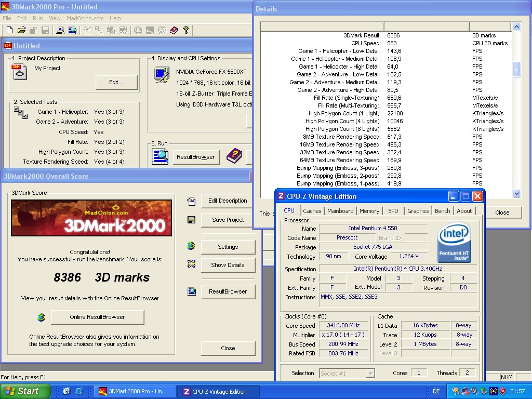Open the Help menu in 3DMark2000
Screen dimensions: 532x399
pyautogui.click(x=115, y=18)
